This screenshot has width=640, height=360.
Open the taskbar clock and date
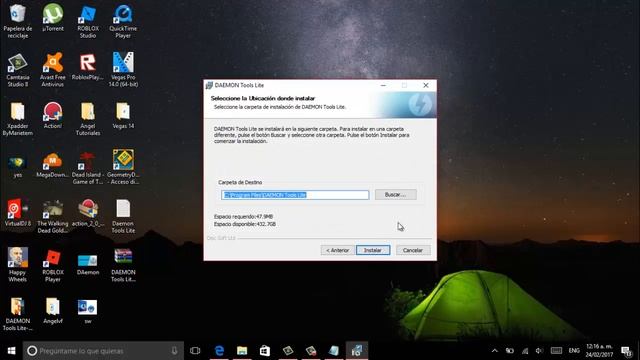tap(600, 351)
